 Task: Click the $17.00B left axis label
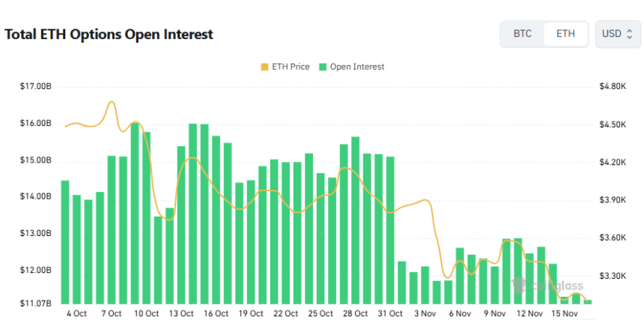click(x=36, y=87)
